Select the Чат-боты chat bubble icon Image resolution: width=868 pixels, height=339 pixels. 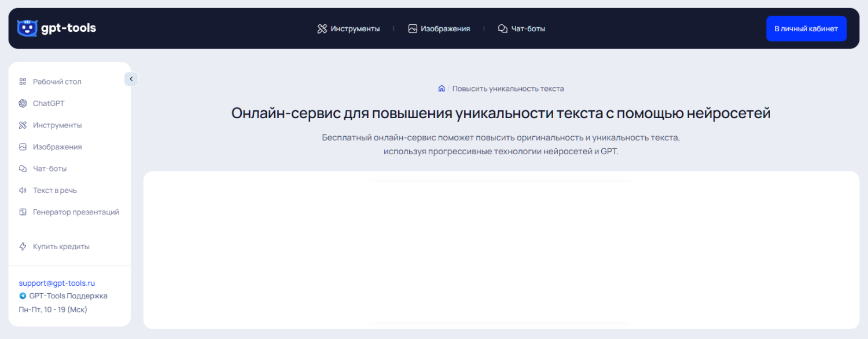22,168
